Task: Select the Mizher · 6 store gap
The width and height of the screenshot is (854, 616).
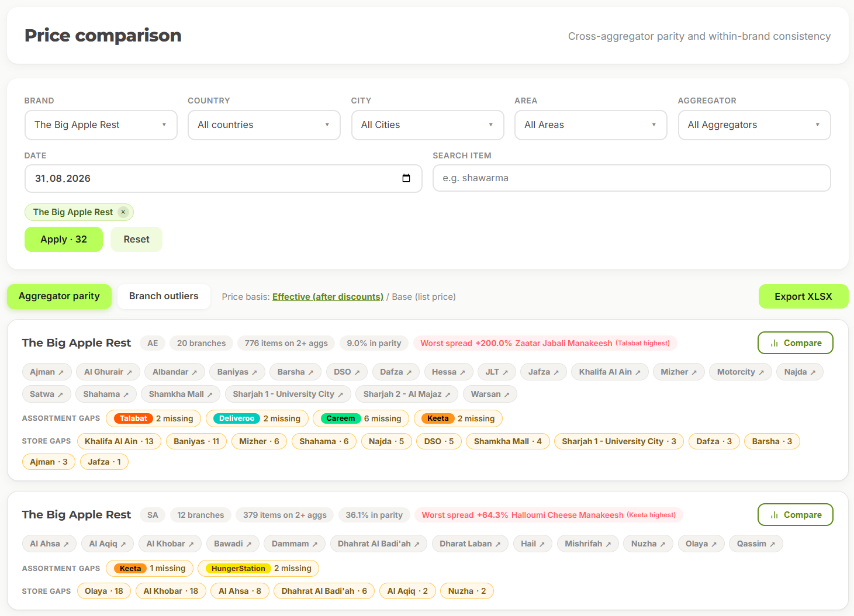Action: click(259, 441)
